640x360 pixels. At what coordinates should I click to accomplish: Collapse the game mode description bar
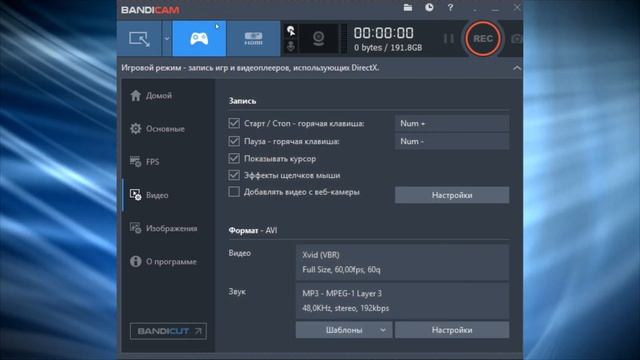(517, 68)
